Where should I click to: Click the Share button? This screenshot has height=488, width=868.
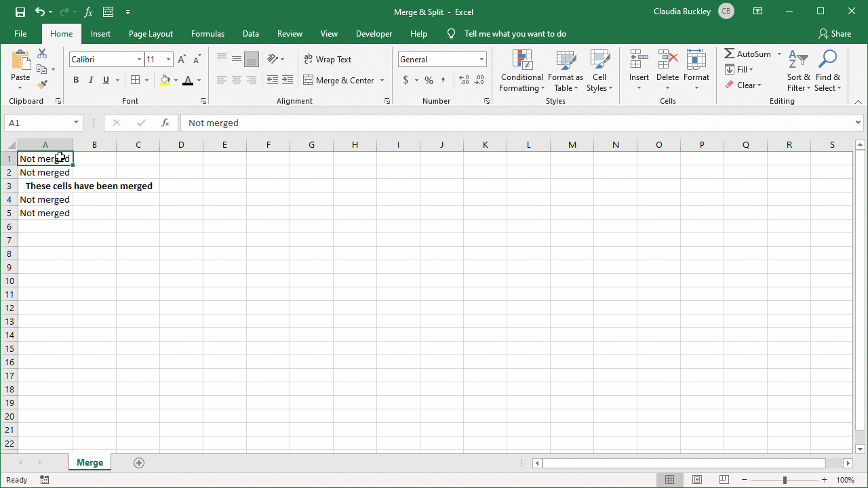point(834,34)
